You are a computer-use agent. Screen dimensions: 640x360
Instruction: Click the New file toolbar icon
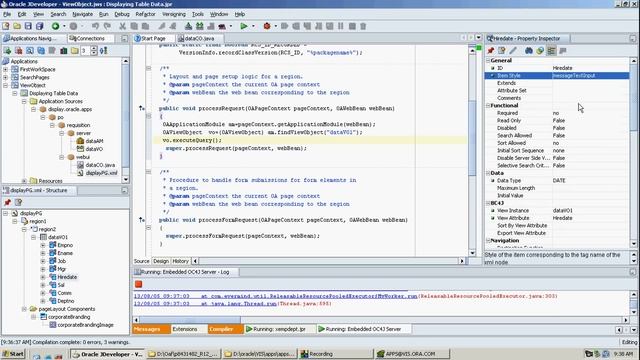(6, 26)
